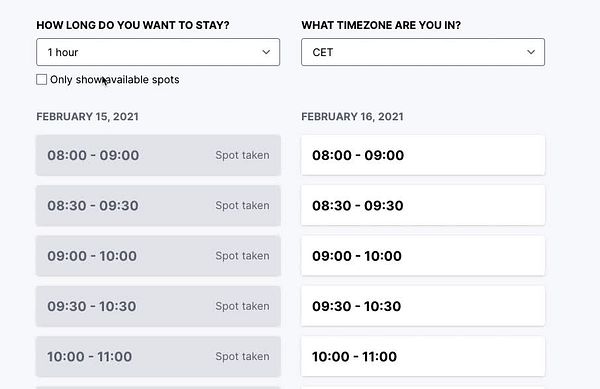Open the stay duration dropdown showing 1 hour
Screen dimensions: 600x389
(158, 52)
